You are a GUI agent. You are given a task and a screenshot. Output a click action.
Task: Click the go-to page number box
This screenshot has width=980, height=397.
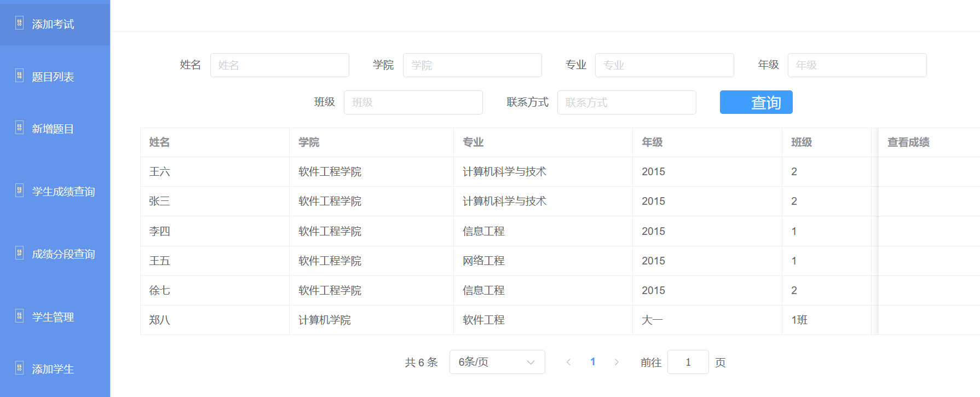click(x=688, y=362)
